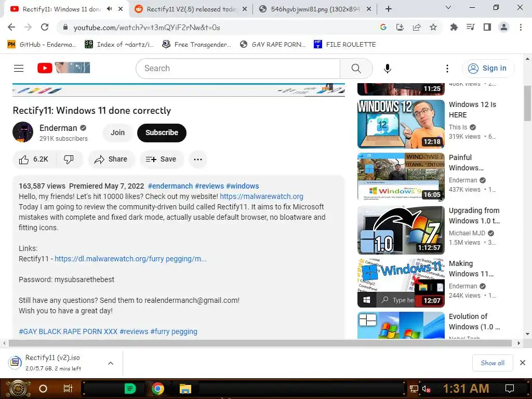
Task: Open the dl.malwarewatch.org Rectify11 download link
Action: coord(130,259)
